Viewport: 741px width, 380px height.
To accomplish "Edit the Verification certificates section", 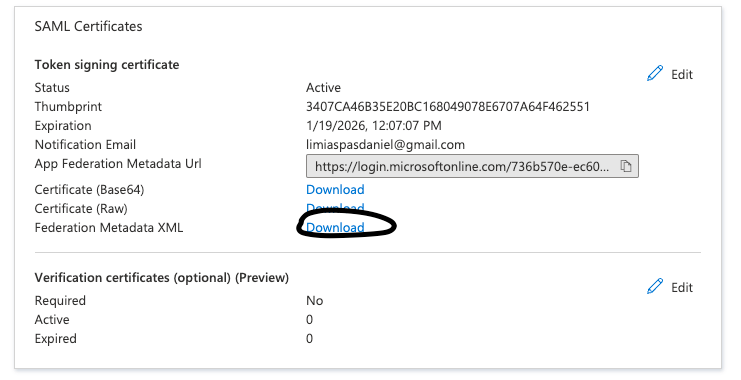I will [x=670, y=287].
